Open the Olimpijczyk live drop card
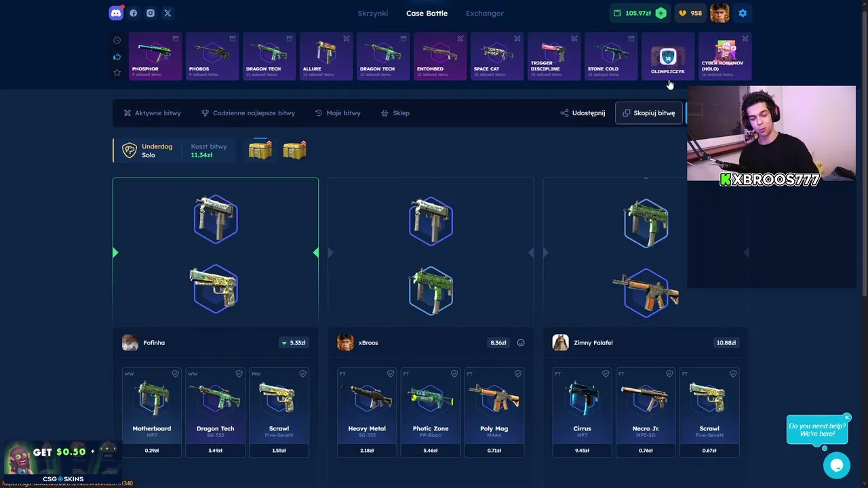This screenshot has height=488, width=868. (668, 56)
